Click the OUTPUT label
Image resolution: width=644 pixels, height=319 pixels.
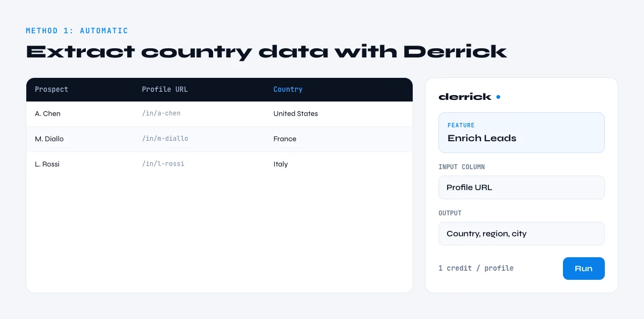tap(450, 213)
